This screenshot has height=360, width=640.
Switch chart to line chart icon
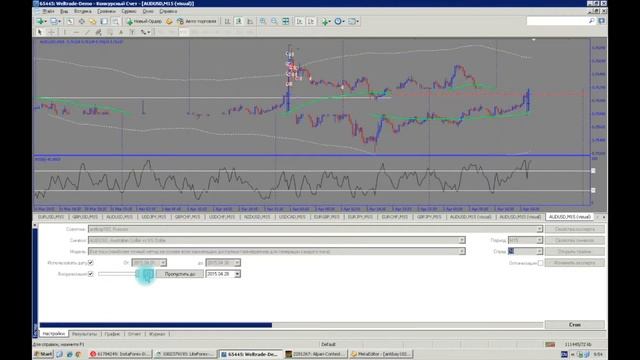pyautogui.click(x=250, y=21)
